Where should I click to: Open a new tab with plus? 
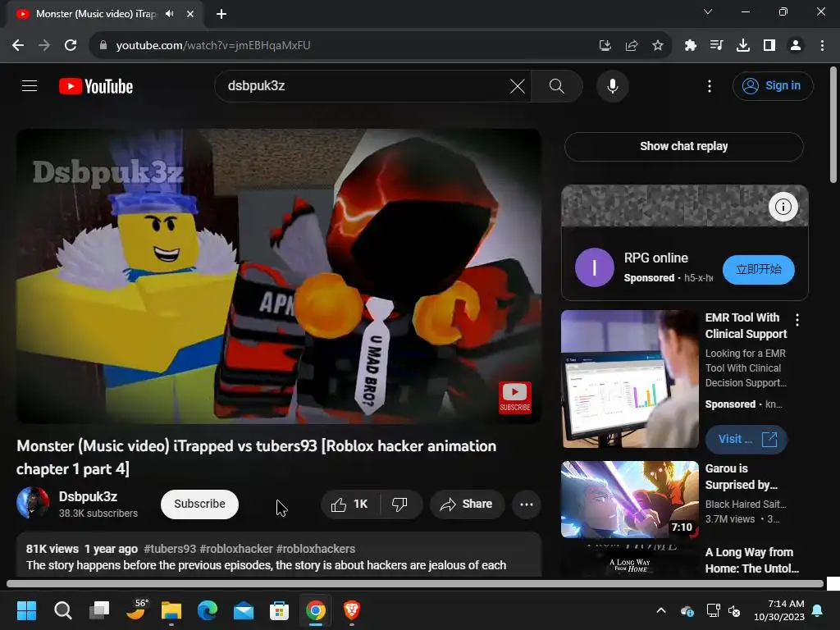coord(221,14)
